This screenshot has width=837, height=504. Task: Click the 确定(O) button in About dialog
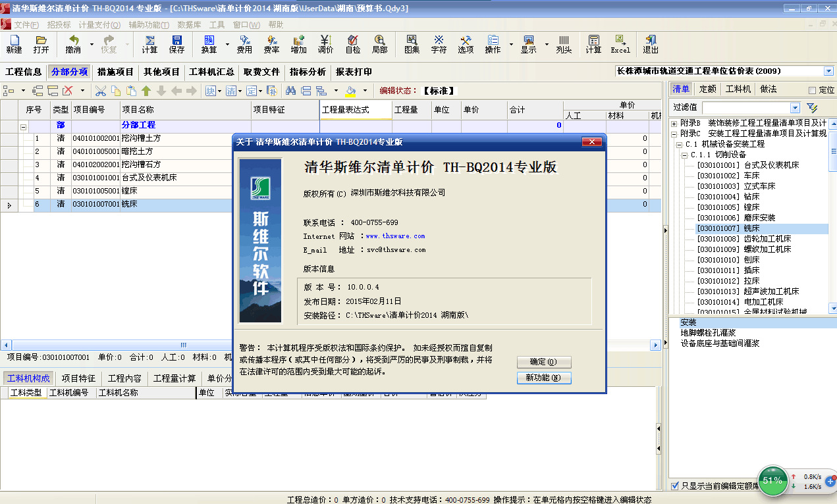point(544,362)
